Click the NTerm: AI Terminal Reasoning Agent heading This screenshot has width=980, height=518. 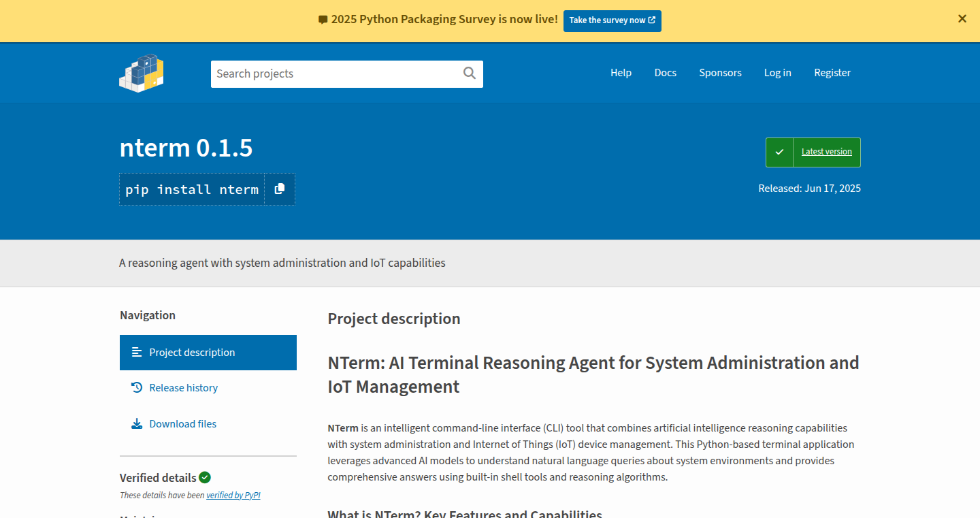point(593,374)
